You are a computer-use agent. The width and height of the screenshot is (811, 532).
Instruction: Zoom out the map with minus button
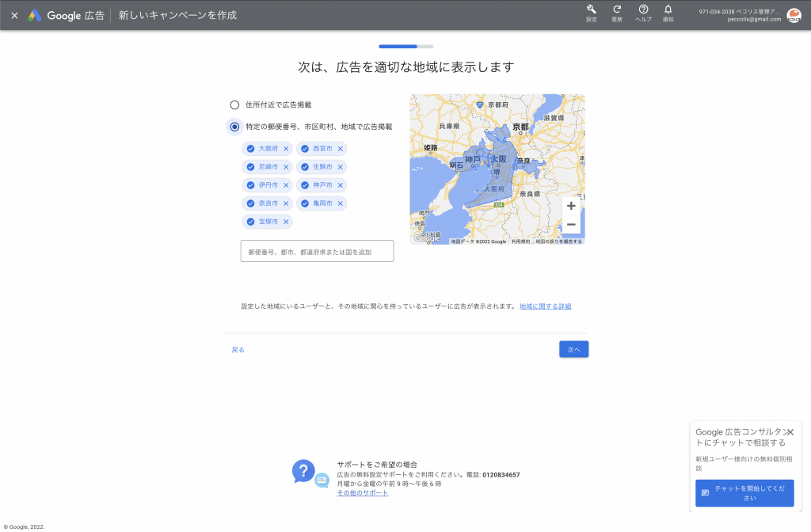[x=571, y=224]
